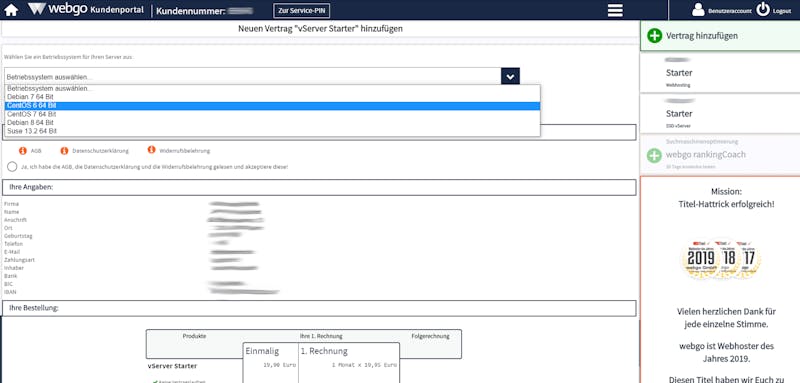Image resolution: width=800 pixels, height=383 pixels.
Task: Open the Starter Webhosting contract entry
Action: 720,72
